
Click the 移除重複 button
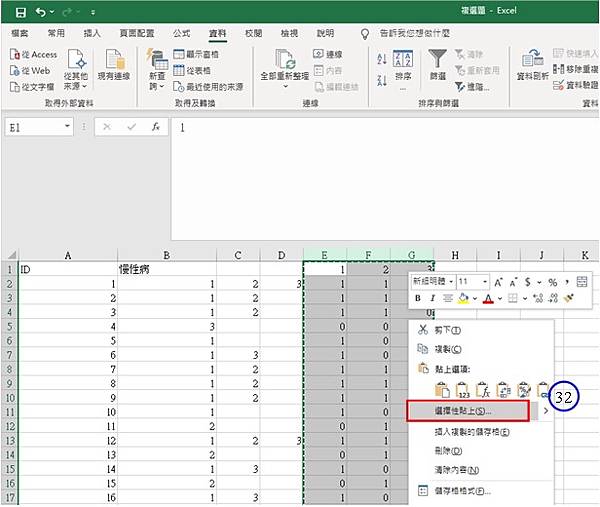pos(575,69)
